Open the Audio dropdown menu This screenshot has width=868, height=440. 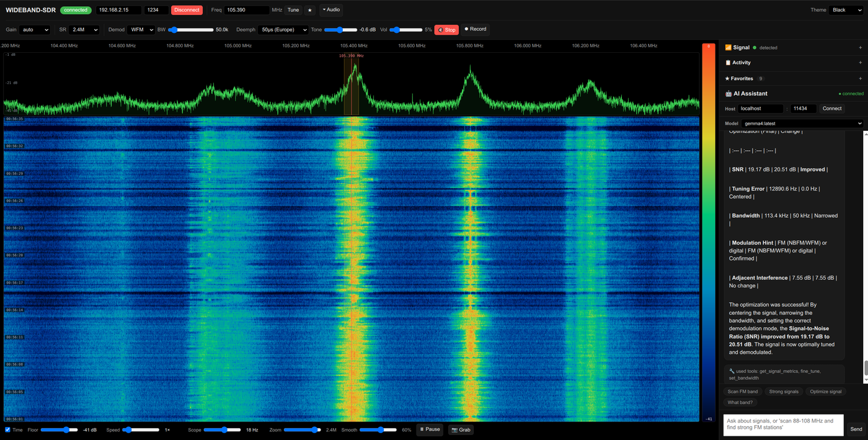pyautogui.click(x=330, y=10)
